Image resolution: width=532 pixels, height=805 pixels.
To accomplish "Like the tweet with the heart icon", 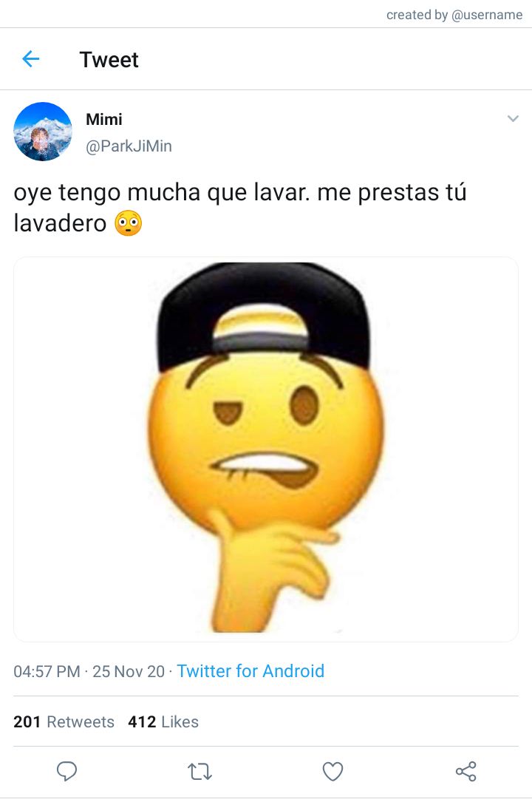I will point(332,771).
